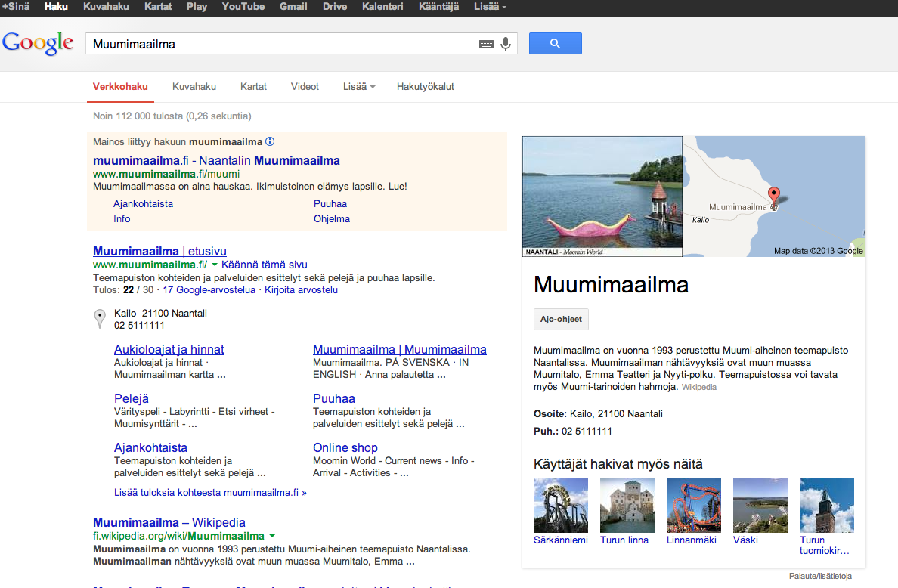Click Lisää tuloksia kohteesta muumimaailma.fi
The width and height of the screenshot is (898, 588).
(x=210, y=492)
